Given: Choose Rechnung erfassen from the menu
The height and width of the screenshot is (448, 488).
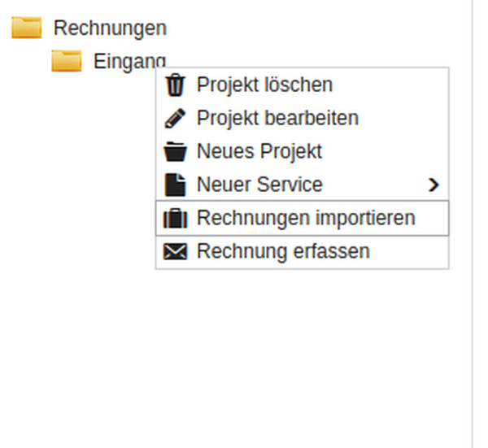Looking at the screenshot, I should click(283, 251).
